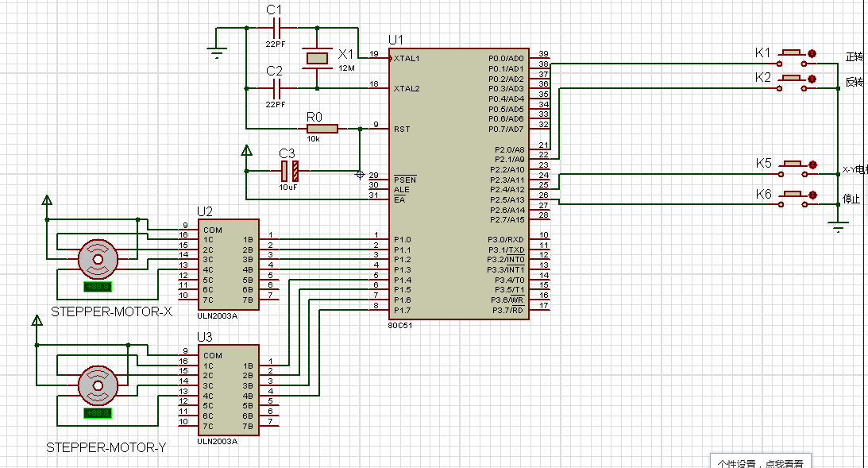Click the P0.0/AD0 pin label
The image size is (868, 468).
506,58
